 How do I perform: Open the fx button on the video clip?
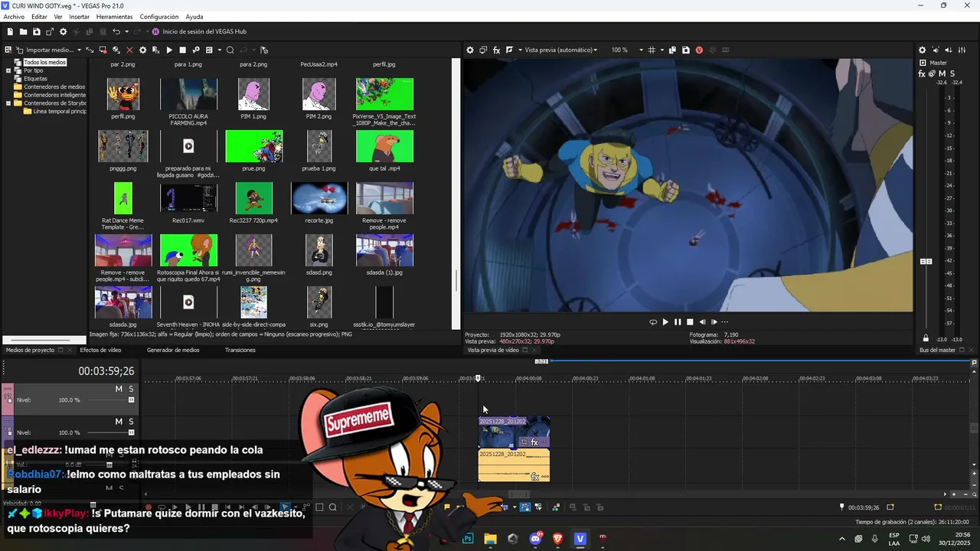point(534,442)
